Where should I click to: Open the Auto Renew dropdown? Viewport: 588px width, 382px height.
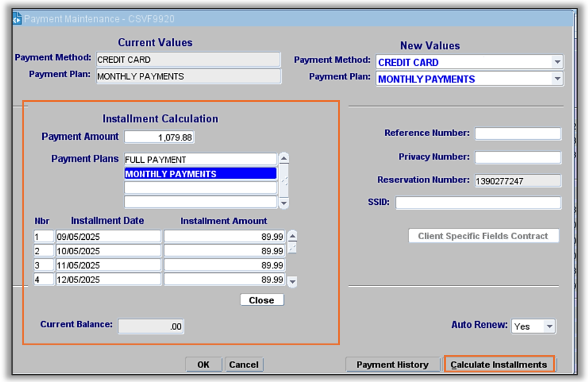[x=549, y=326]
